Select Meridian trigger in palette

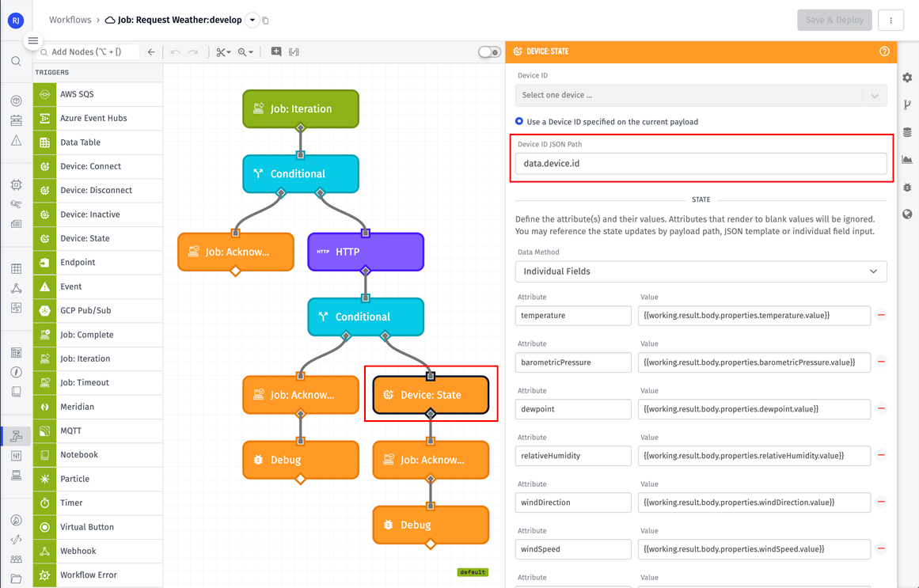(x=98, y=406)
